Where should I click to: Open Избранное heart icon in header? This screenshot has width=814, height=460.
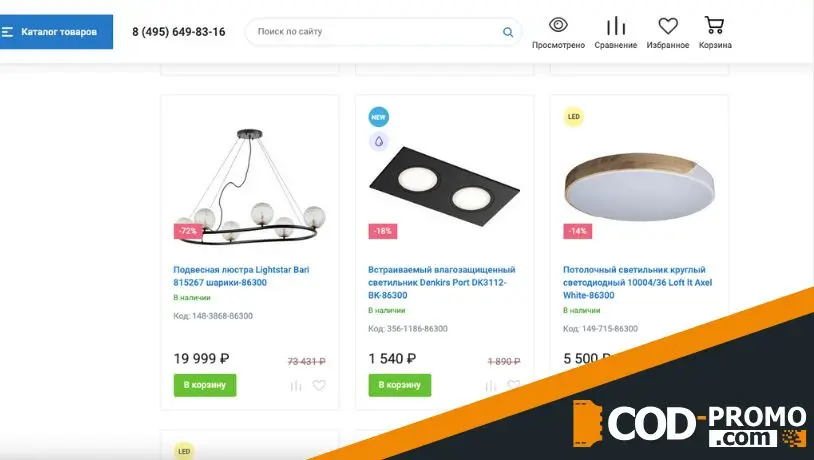(x=668, y=25)
